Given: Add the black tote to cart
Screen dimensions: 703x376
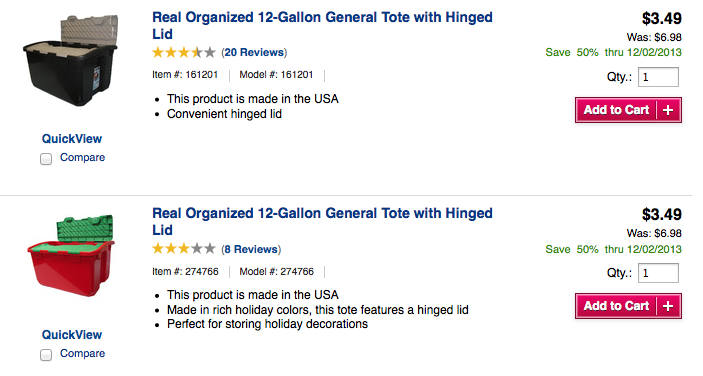Looking at the screenshot, I should pyautogui.click(x=628, y=110).
